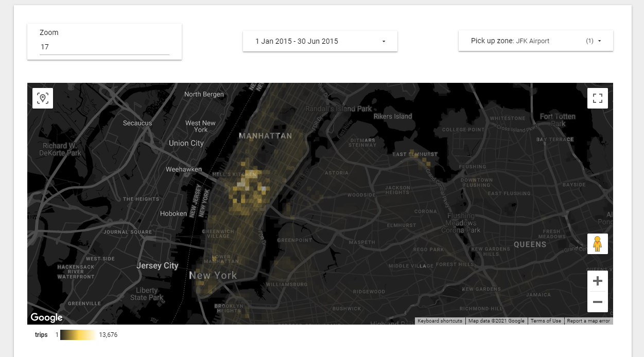The height and width of the screenshot is (357, 644).
Task: Click the North Bergen label
Action: pos(204,94)
